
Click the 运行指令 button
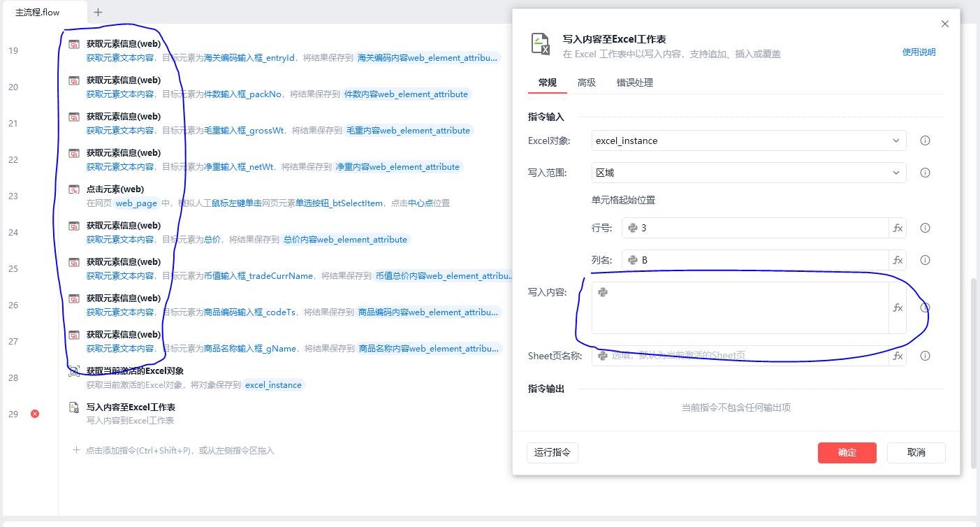[x=552, y=452]
